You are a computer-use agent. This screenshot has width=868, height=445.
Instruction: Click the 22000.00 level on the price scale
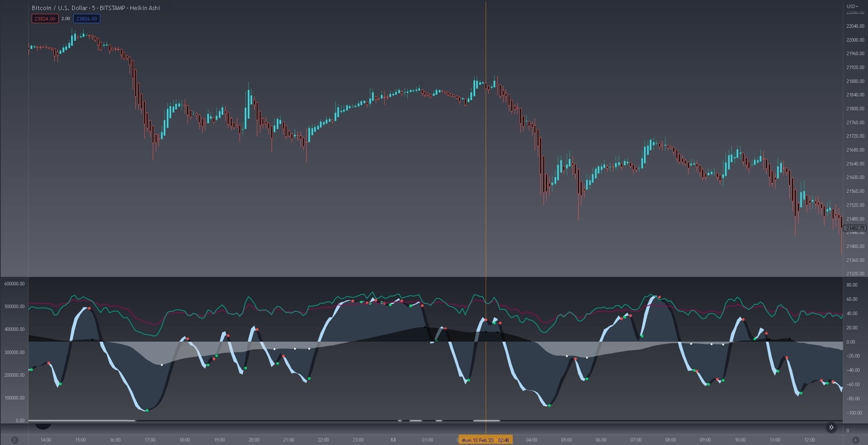[x=854, y=40]
